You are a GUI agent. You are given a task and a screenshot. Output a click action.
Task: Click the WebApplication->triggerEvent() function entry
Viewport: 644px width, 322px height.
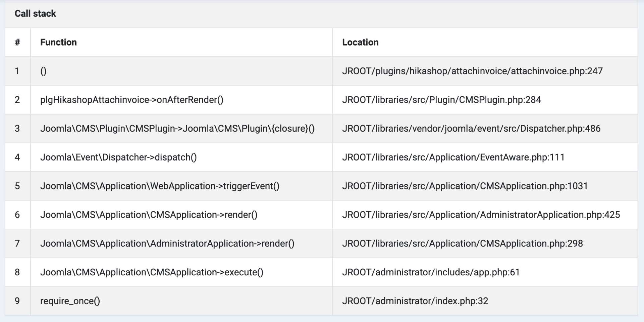tap(160, 186)
